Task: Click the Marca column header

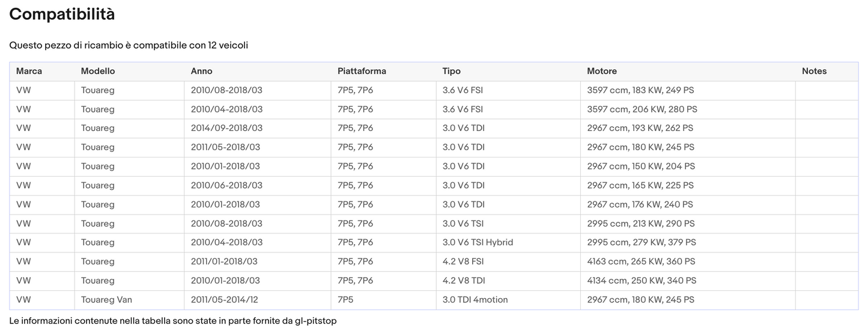Action: pos(29,71)
